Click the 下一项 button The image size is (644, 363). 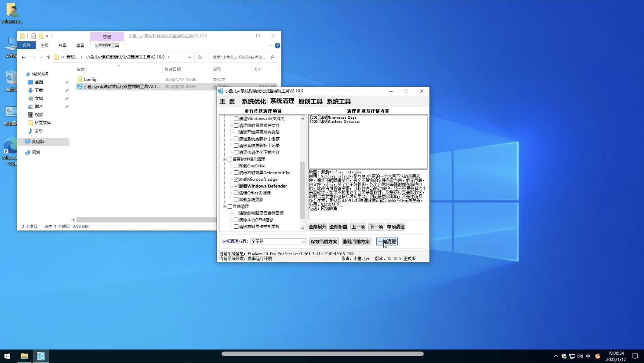pos(376,227)
